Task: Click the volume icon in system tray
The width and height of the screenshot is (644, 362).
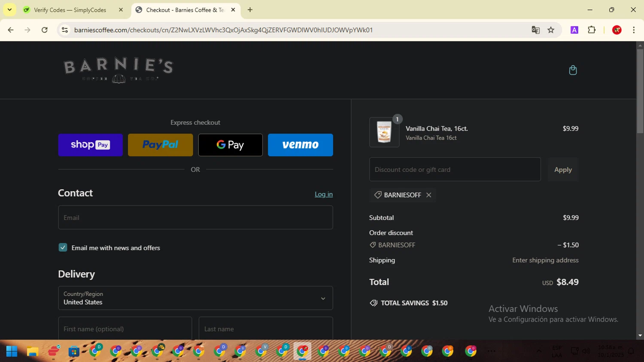Action: click(586, 351)
